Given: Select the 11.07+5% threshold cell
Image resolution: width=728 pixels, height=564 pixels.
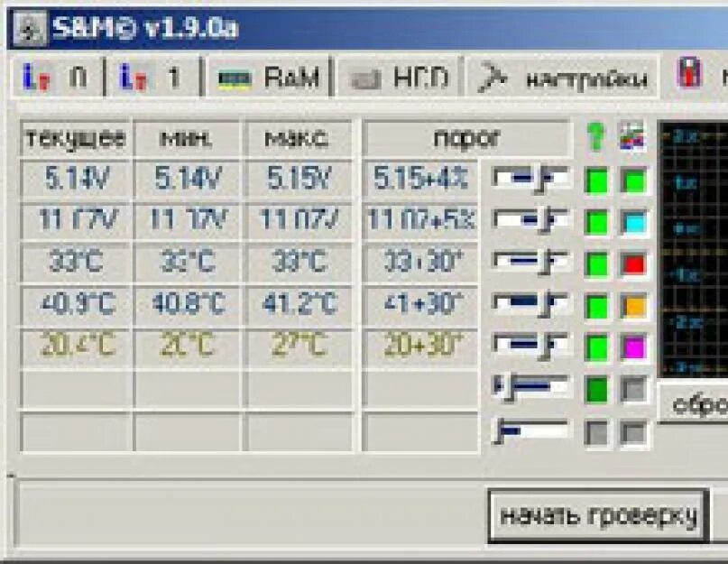Looking at the screenshot, I should 420,220.
